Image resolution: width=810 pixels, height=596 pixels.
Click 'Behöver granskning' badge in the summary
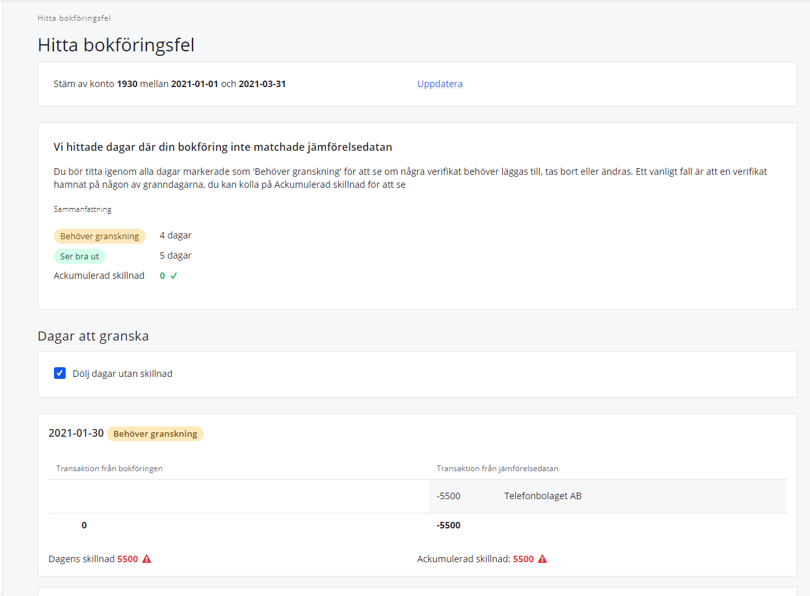pos(99,236)
